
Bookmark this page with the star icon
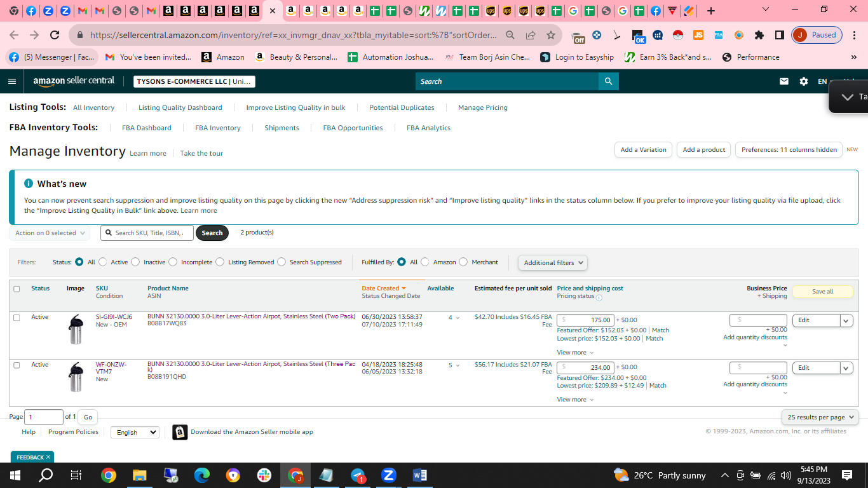[x=551, y=35]
